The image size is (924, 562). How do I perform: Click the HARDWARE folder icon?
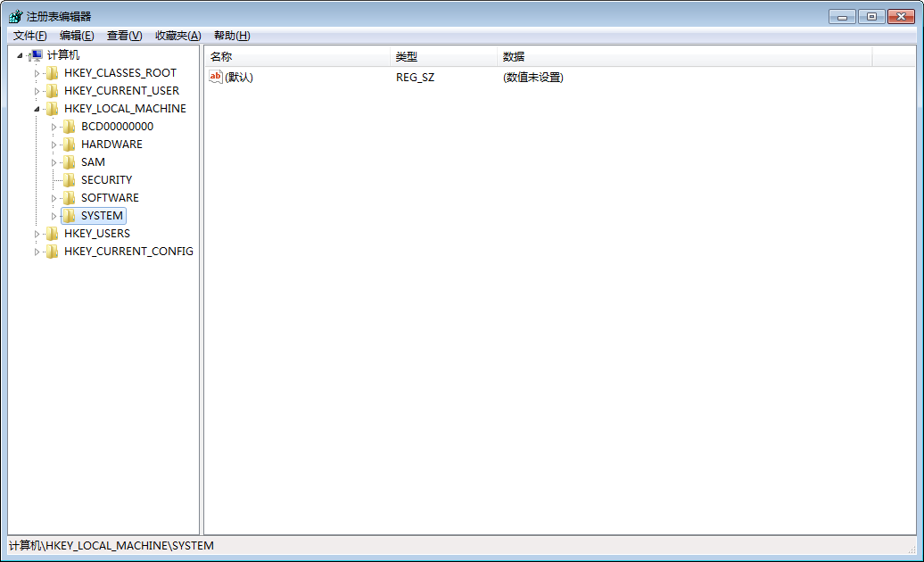[70, 145]
